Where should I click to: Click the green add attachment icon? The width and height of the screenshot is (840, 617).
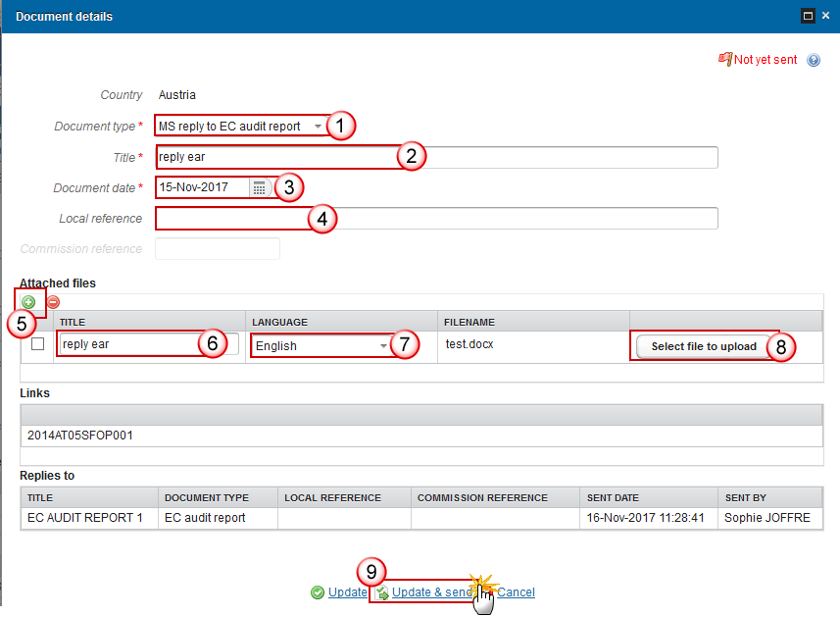28,302
